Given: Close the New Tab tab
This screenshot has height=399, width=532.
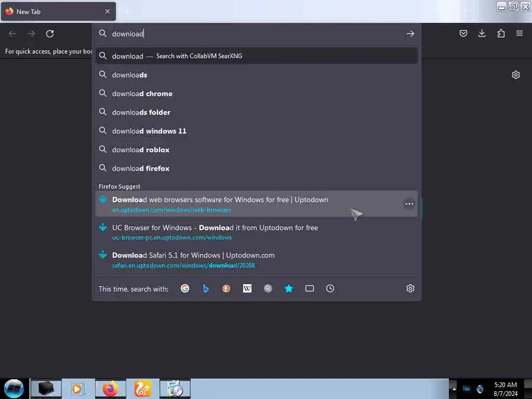Looking at the screenshot, I should point(108,11).
